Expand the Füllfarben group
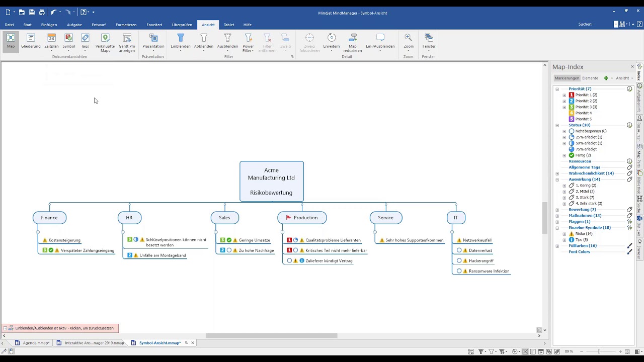Screen dimensions: 644x362 tap(557, 246)
